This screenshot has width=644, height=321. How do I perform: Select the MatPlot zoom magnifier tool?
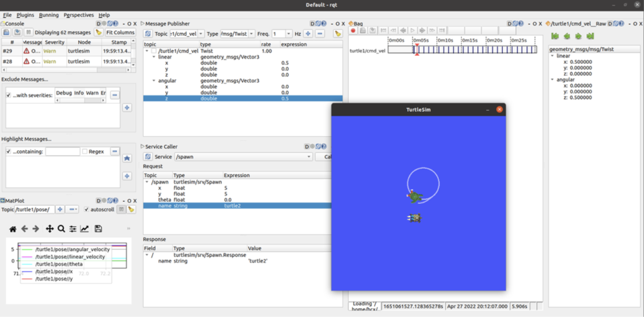[x=61, y=229]
